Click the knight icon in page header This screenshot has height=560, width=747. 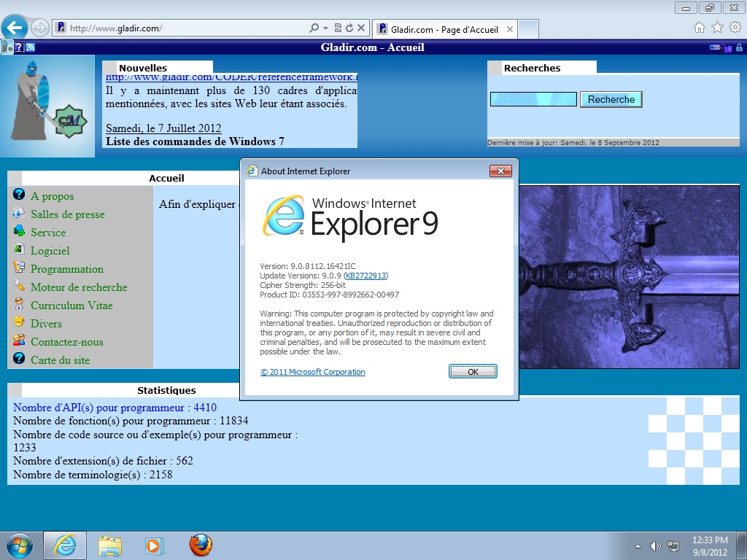7,47
